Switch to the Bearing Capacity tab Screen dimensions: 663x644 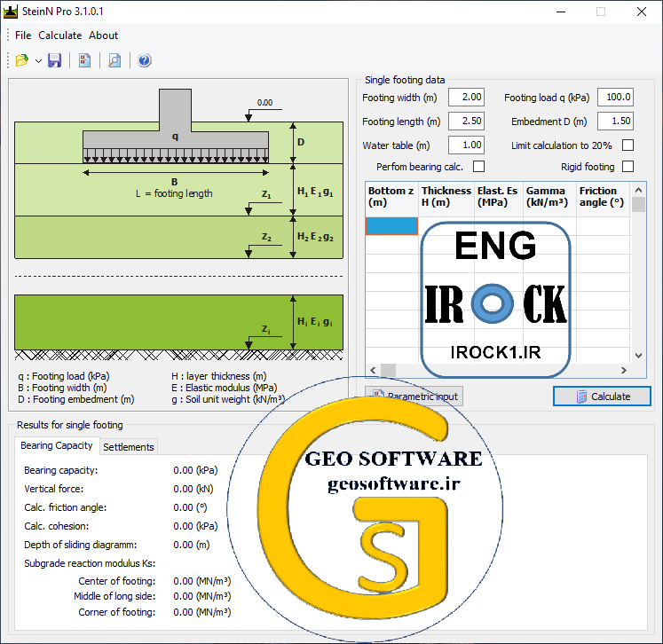(57, 445)
